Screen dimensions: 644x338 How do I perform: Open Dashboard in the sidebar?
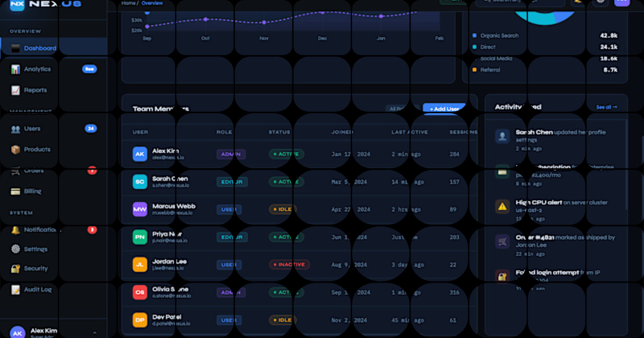point(54,48)
